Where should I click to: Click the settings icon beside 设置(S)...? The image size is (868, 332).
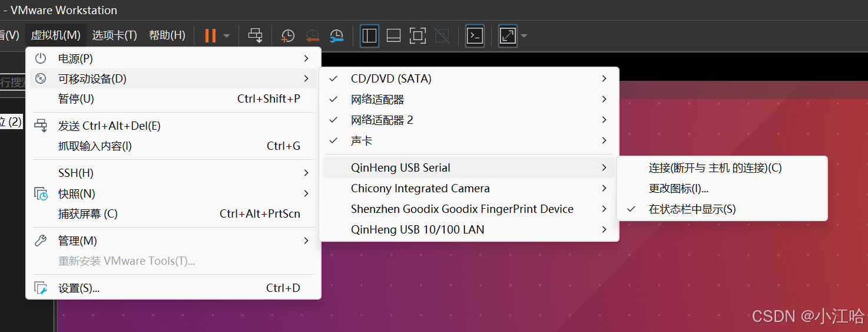[x=41, y=288]
